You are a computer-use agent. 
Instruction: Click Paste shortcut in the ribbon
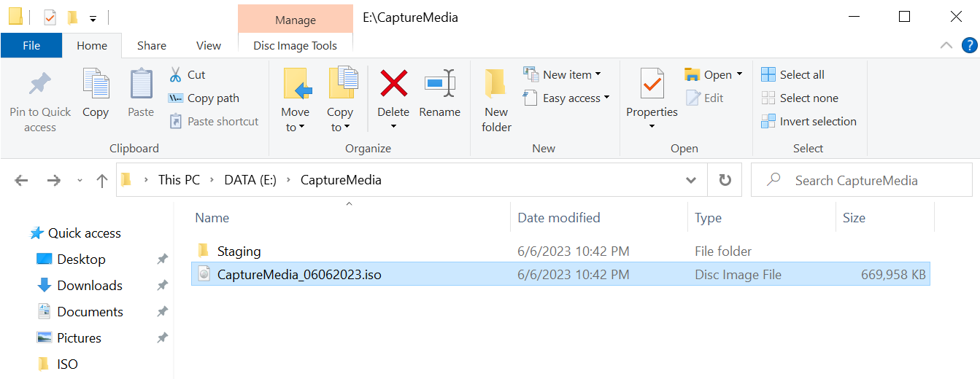coord(214,121)
